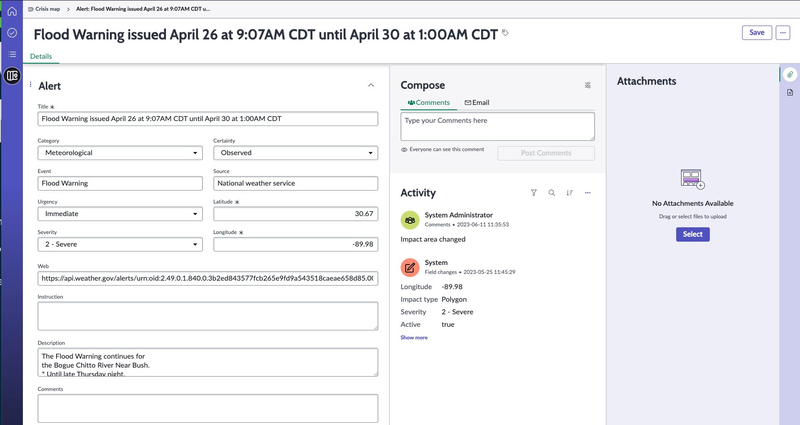Click the Crisis map breadcrumb
The height and width of the screenshot is (425, 800).
44,9
